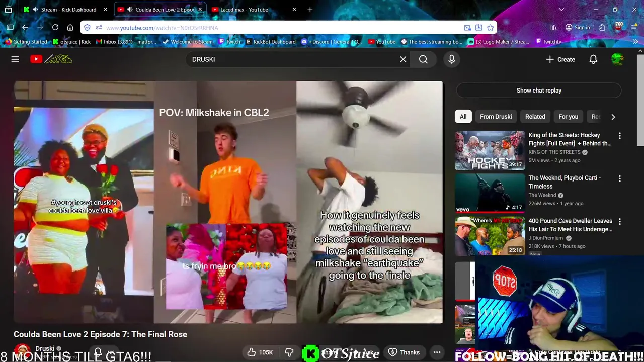644x362 pixels.
Task: Open KickBot Dashboard bookmark
Action: [x=271, y=42]
